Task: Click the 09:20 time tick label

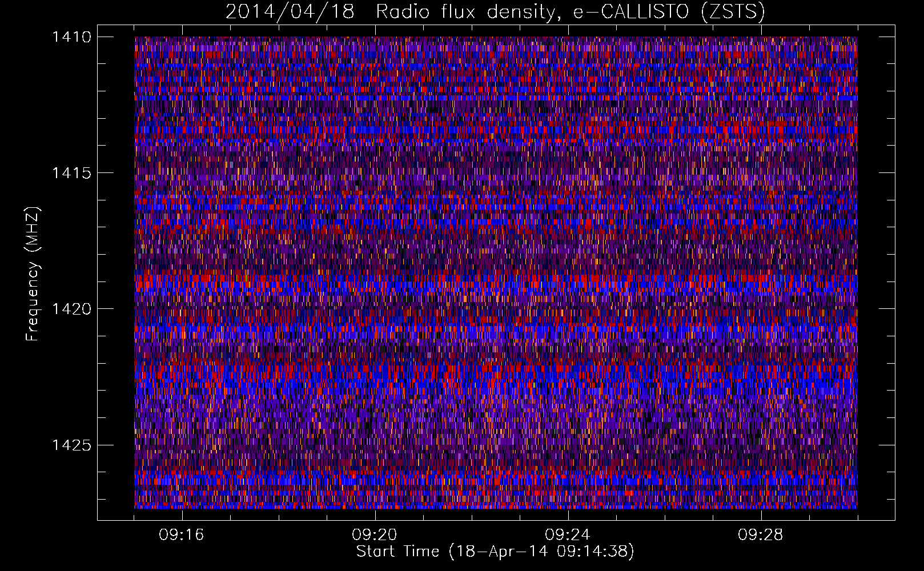Action: (x=375, y=535)
